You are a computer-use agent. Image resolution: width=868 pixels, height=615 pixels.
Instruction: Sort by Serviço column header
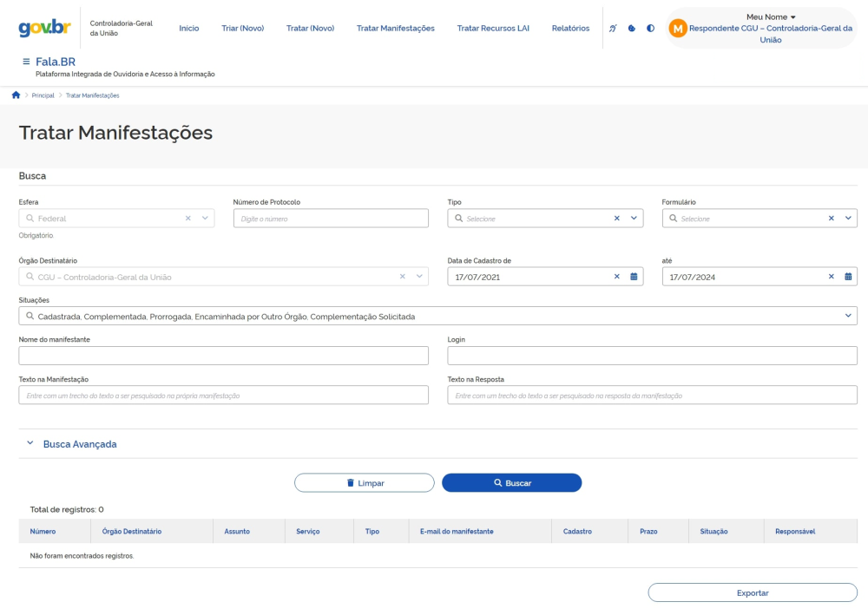(x=308, y=532)
